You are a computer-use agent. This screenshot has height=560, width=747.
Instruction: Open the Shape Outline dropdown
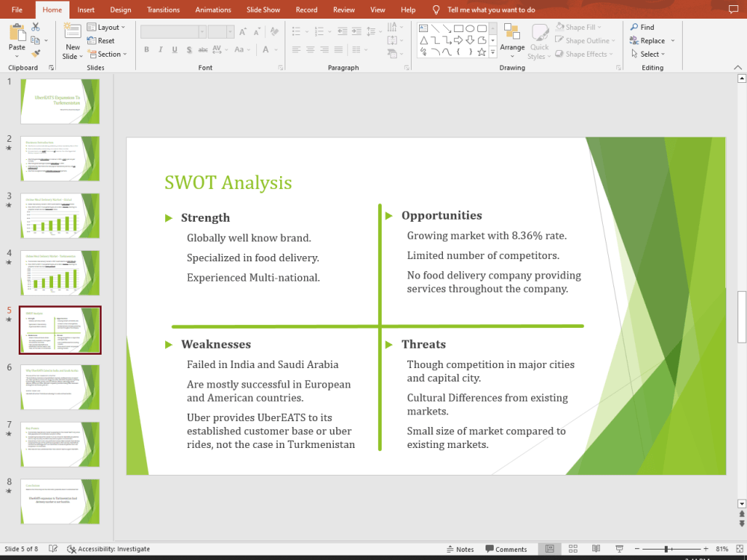pos(585,40)
